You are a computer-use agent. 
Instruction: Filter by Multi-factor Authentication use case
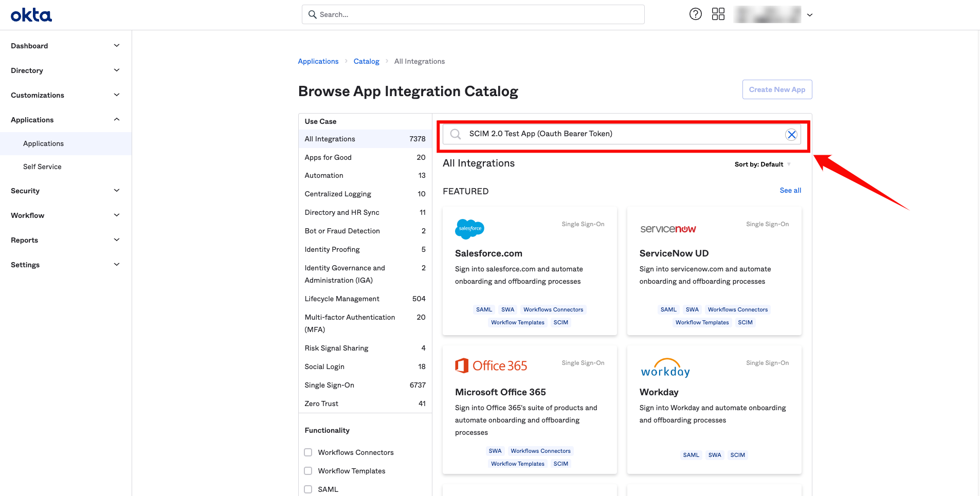point(365,323)
